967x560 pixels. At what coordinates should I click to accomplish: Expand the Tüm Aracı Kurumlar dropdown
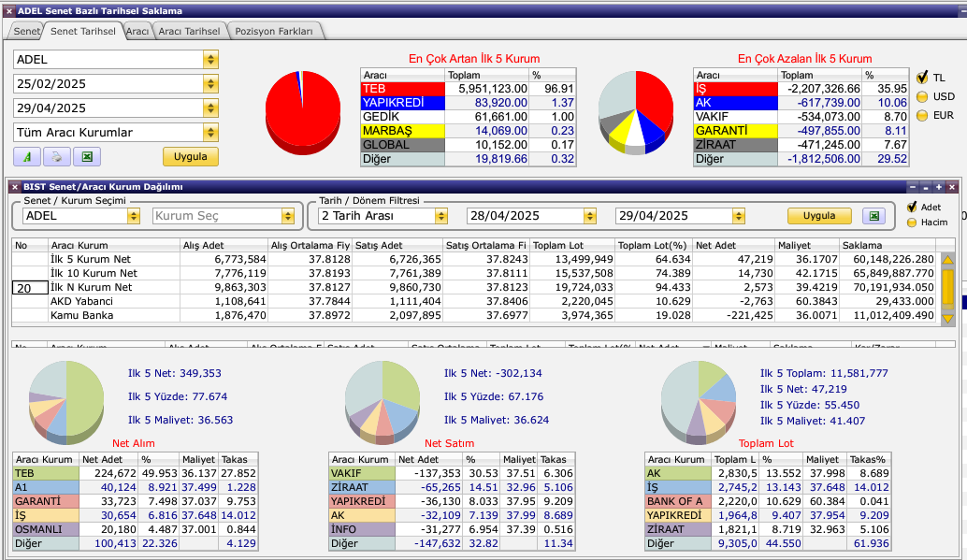point(211,132)
